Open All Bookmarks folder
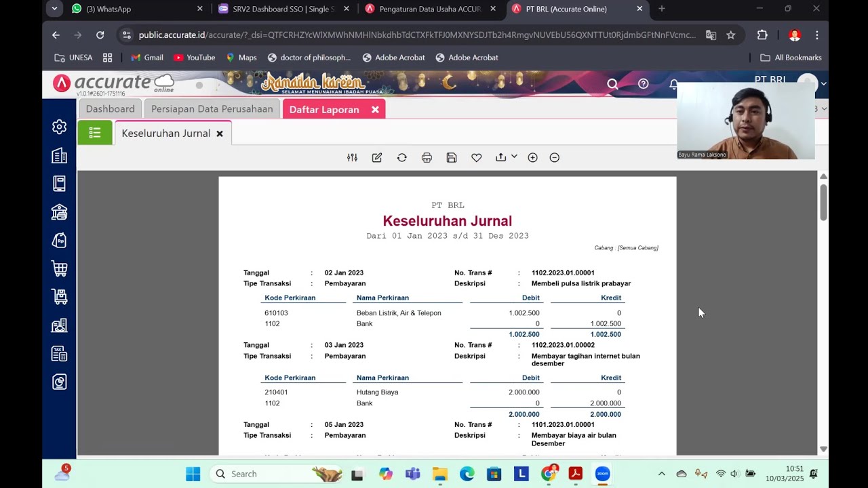 tap(791, 58)
